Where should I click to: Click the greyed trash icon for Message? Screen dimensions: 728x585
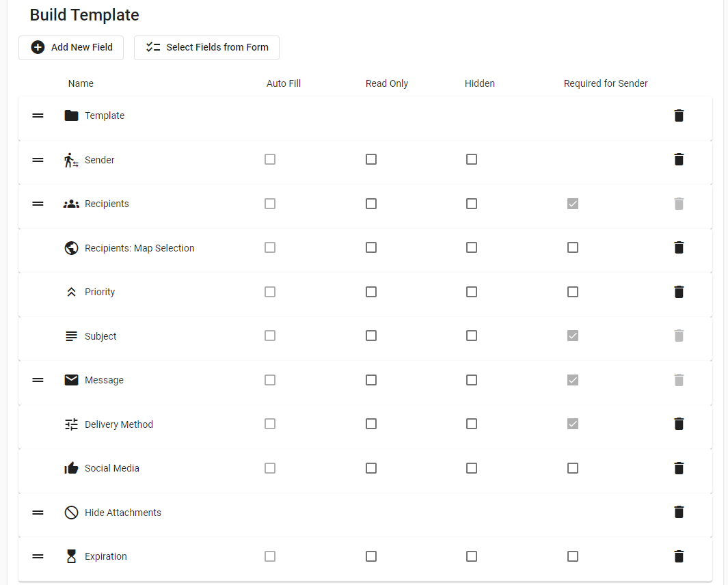click(x=679, y=380)
